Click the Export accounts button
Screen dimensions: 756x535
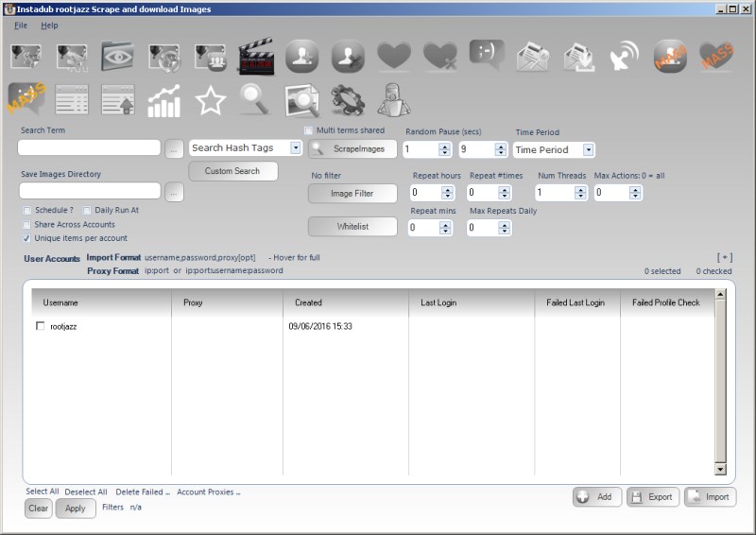coord(653,497)
